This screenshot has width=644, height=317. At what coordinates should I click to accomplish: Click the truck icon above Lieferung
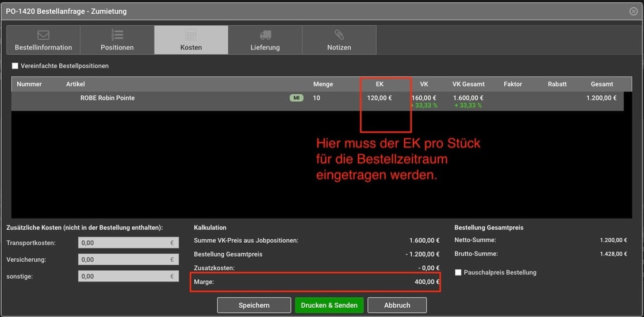click(x=265, y=36)
